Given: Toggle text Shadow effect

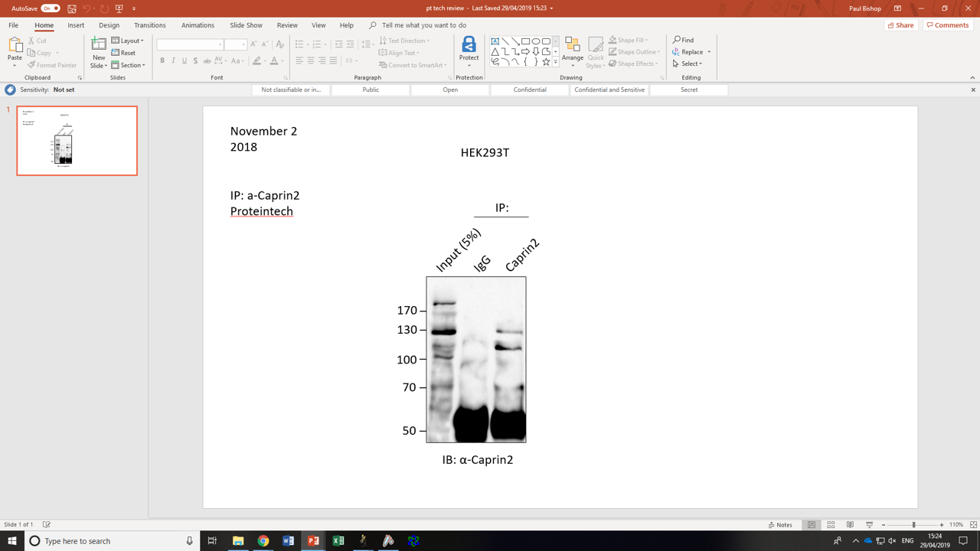Looking at the screenshot, I should pos(195,60).
